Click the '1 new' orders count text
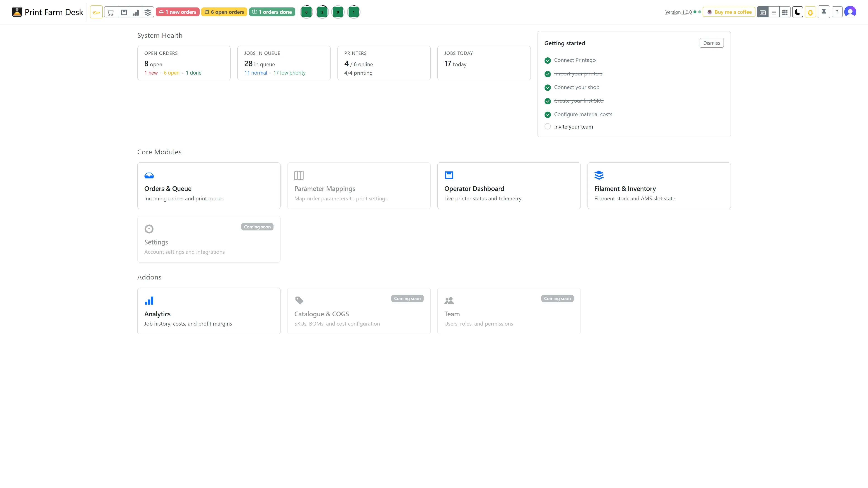 click(151, 73)
